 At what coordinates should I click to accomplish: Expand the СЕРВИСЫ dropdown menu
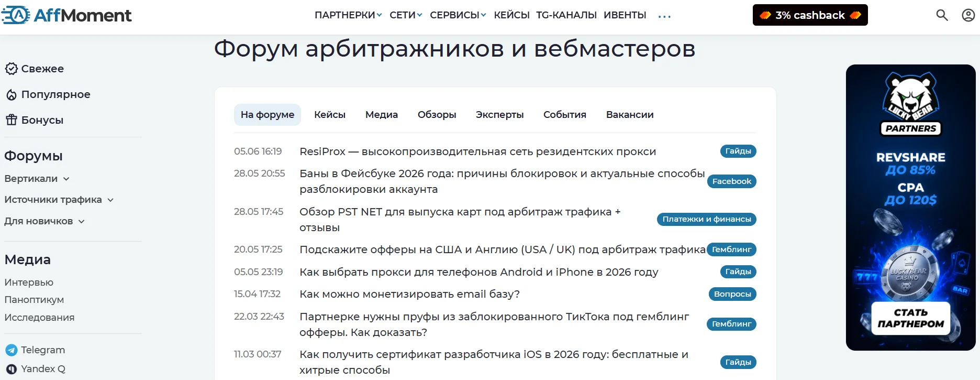pyautogui.click(x=458, y=15)
